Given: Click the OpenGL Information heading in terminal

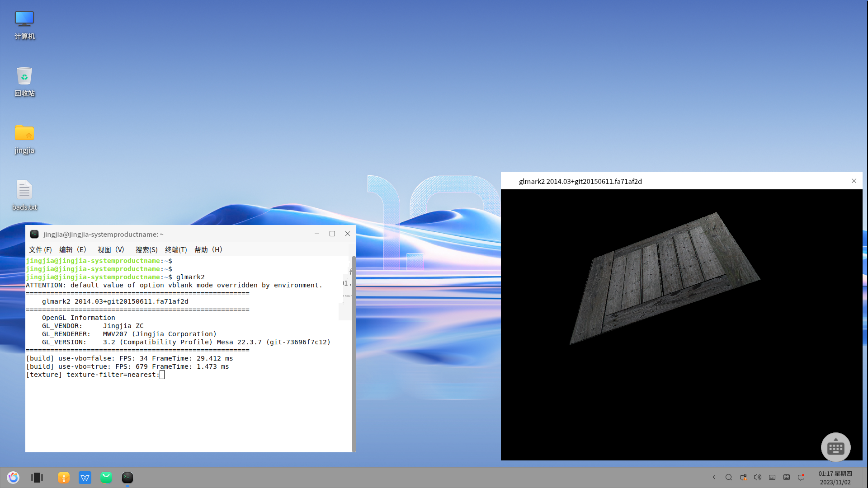Looking at the screenshot, I should (79, 318).
